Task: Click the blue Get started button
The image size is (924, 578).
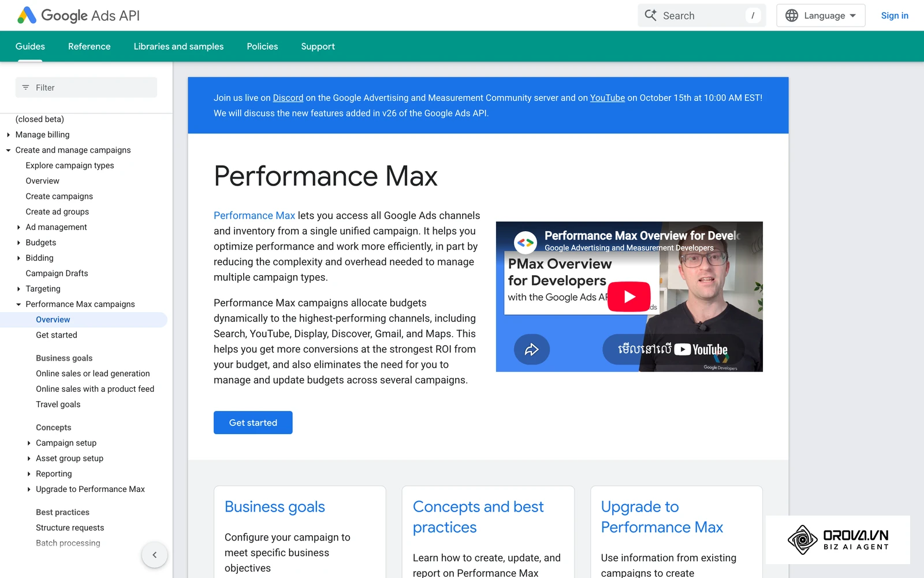Action: [253, 423]
